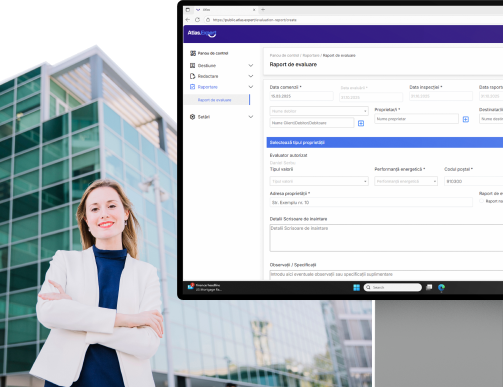503x387 pixels.
Task: Select Setări in the sidebar menu
Action: [x=204, y=117]
